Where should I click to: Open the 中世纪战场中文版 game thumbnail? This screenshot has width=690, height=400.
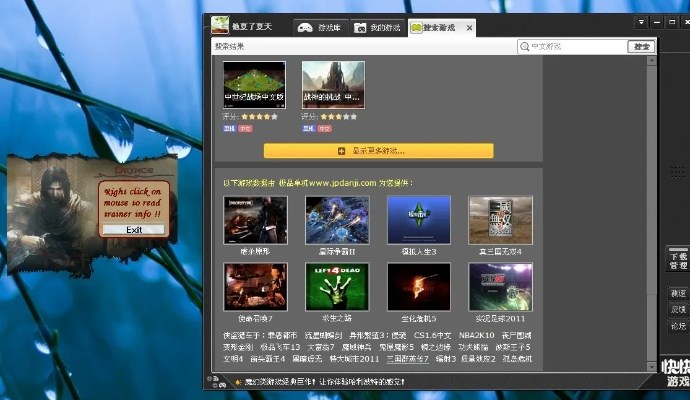point(254,85)
